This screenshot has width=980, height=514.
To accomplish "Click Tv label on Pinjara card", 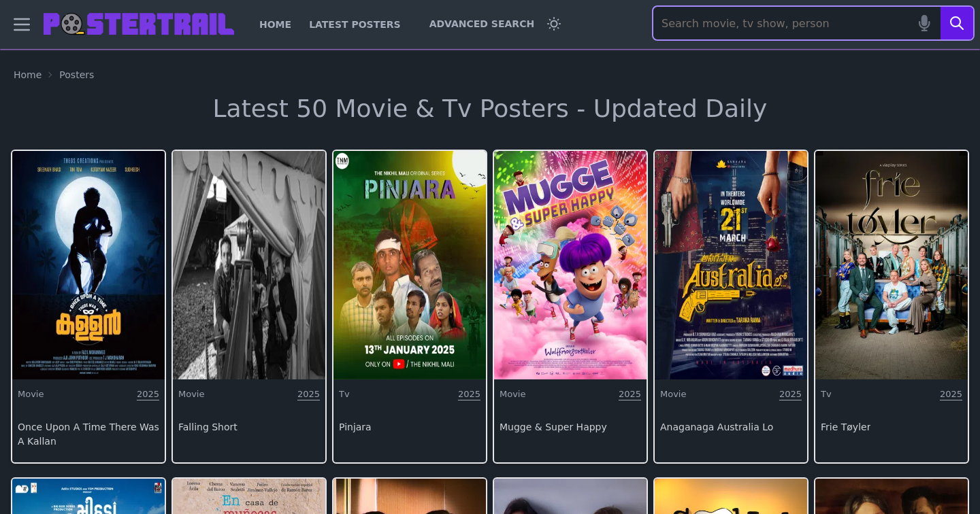I will pos(344,394).
